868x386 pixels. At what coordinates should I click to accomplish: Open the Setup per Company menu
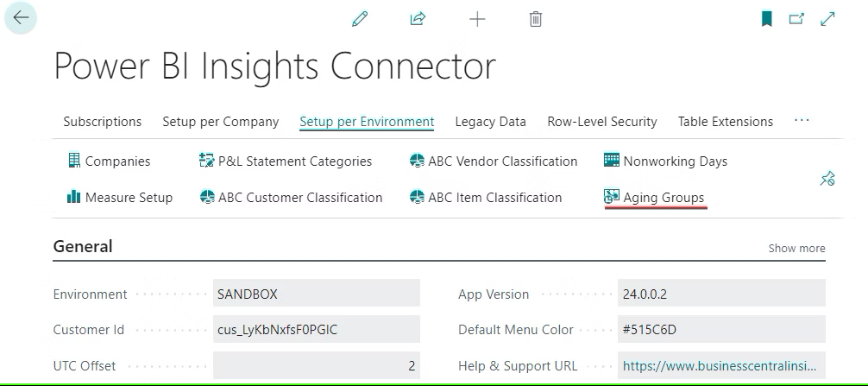[221, 122]
